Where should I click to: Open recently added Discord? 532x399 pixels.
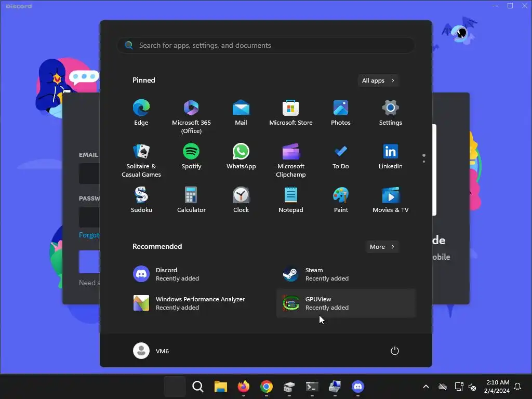coord(197,274)
